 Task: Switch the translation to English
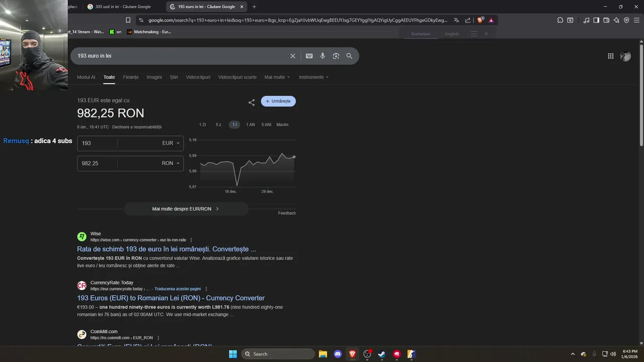[452, 34]
